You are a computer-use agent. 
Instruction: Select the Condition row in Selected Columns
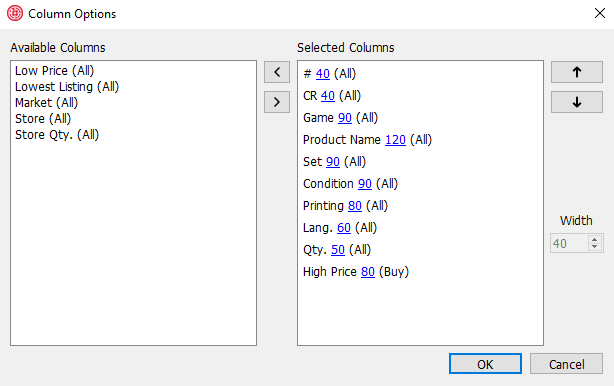(420, 184)
